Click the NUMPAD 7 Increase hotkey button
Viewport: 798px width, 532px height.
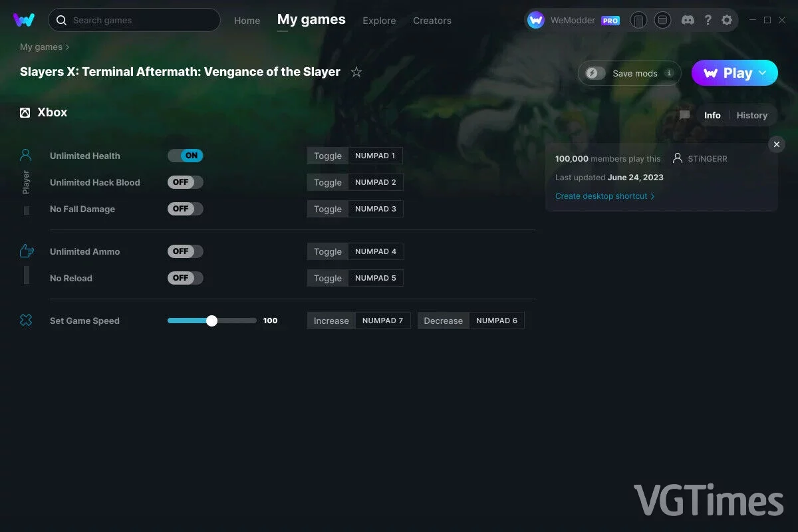click(x=383, y=321)
